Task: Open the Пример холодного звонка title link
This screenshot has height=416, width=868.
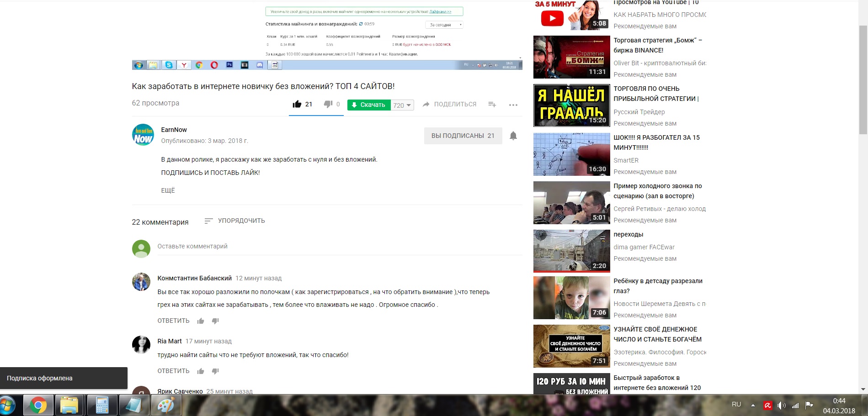Action: [658, 191]
